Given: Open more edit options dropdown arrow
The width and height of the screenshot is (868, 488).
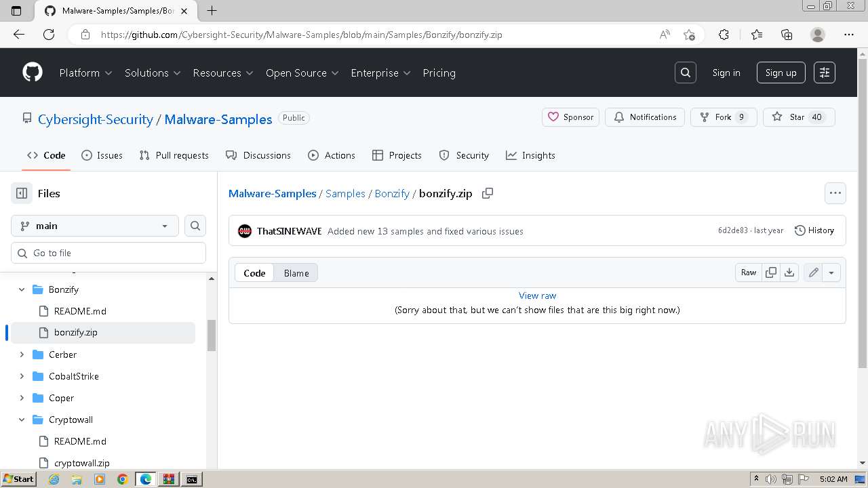Looking at the screenshot, I should point(831,272).
